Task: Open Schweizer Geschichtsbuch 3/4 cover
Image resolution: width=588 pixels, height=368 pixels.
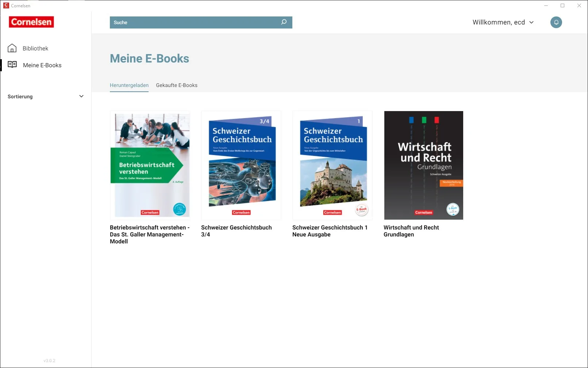Action: coord(241,165)
